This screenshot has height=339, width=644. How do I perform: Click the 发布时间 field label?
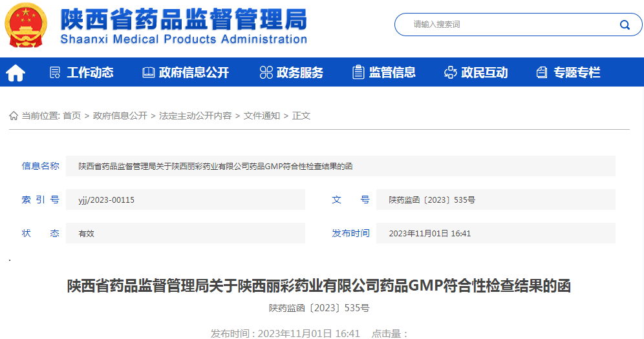pyautogui.click(x=350, y=233)
